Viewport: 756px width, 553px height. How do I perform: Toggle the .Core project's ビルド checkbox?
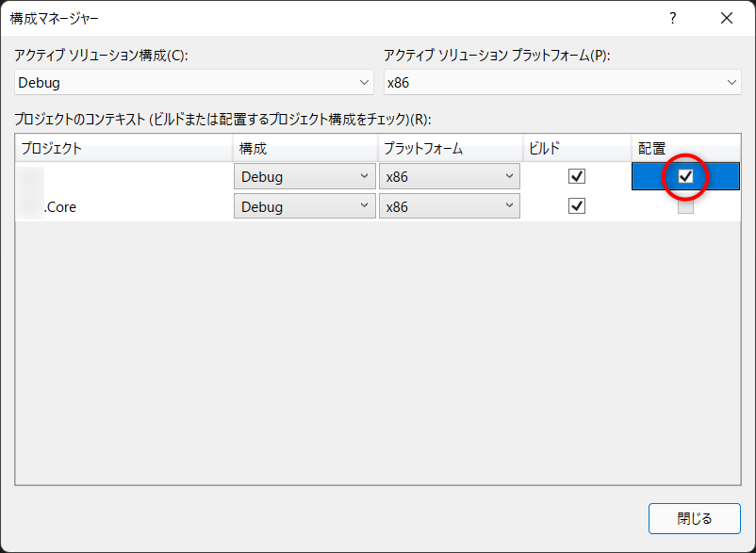coord(577,206)
